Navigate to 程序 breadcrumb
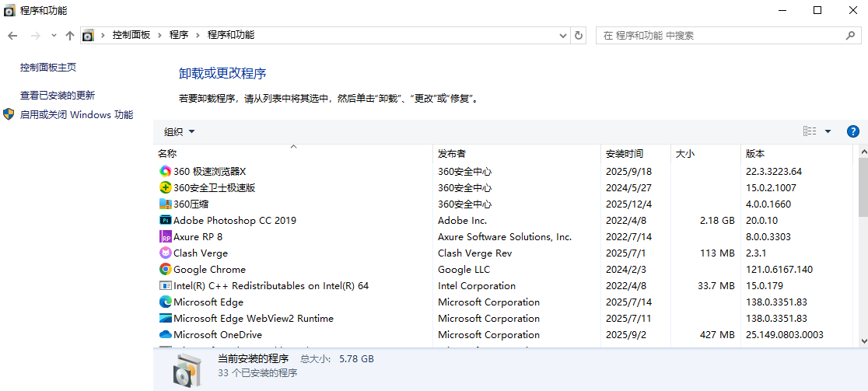This screenshot has height=391, width=868. pyautogui.click(x=179, y=36)
